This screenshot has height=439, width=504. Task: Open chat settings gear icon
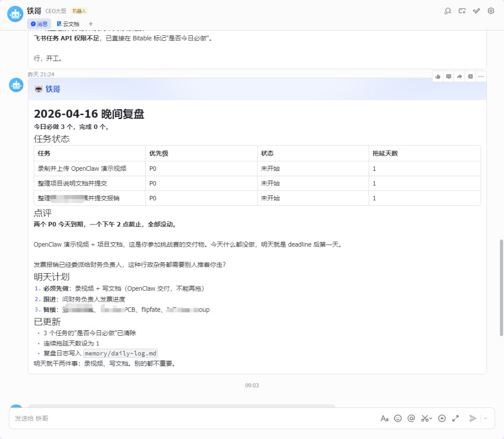tap(491, 11)
